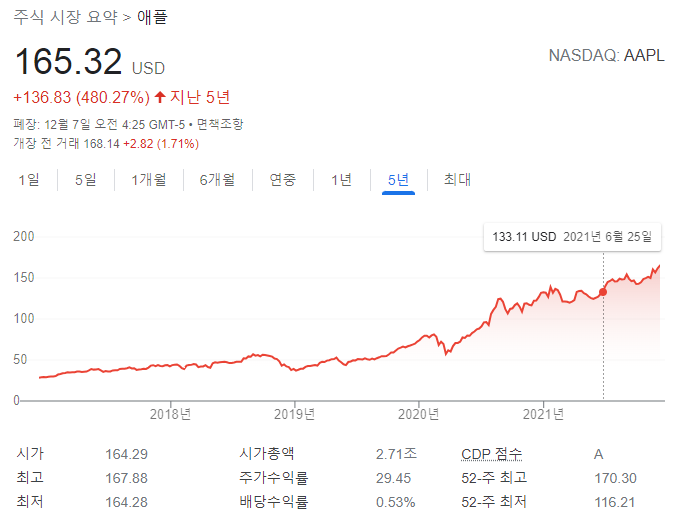Click the 2020년 axis label

point(419,414)
